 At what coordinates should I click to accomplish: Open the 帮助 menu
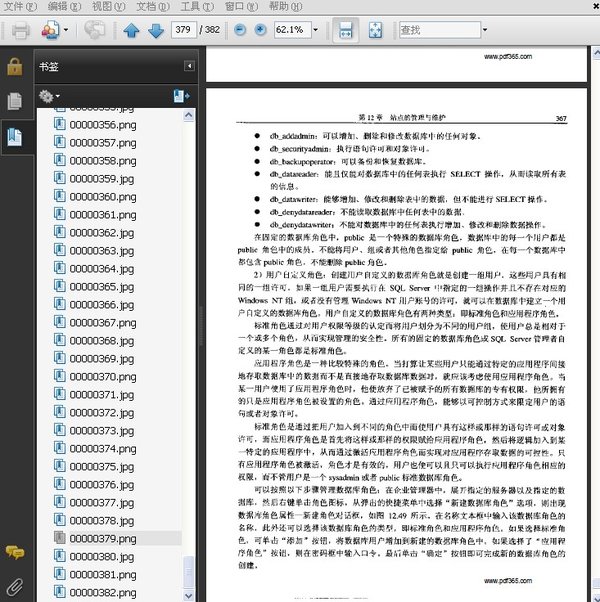286,6
